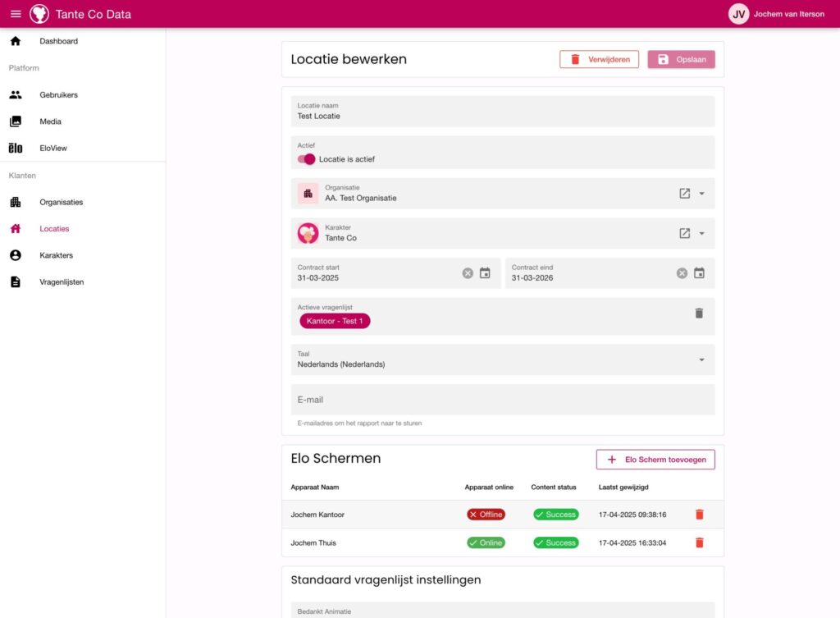This screenshot has width=840, height=618.
Task: Delete the Jochem Kantoor screen row
Action: [699, 515]
